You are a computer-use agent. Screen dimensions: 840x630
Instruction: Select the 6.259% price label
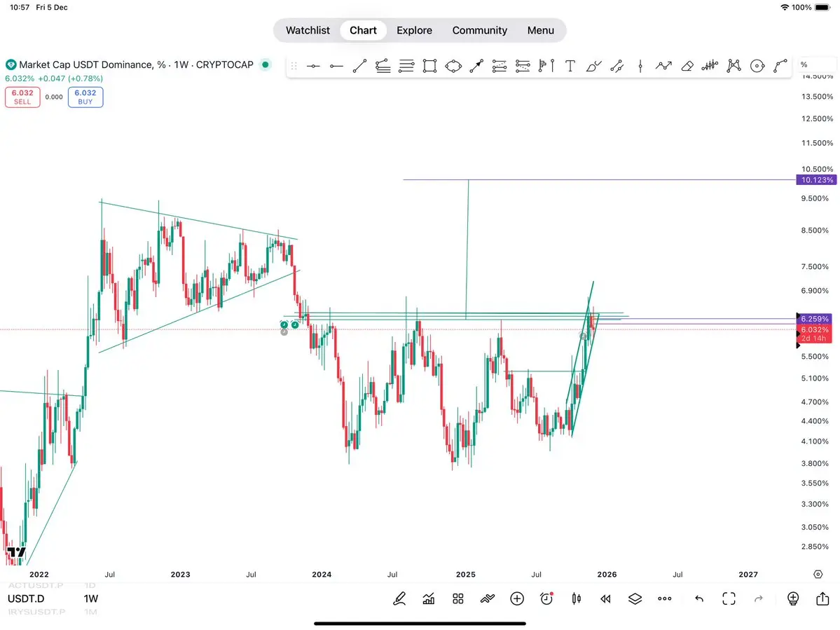tap(814, 319)
